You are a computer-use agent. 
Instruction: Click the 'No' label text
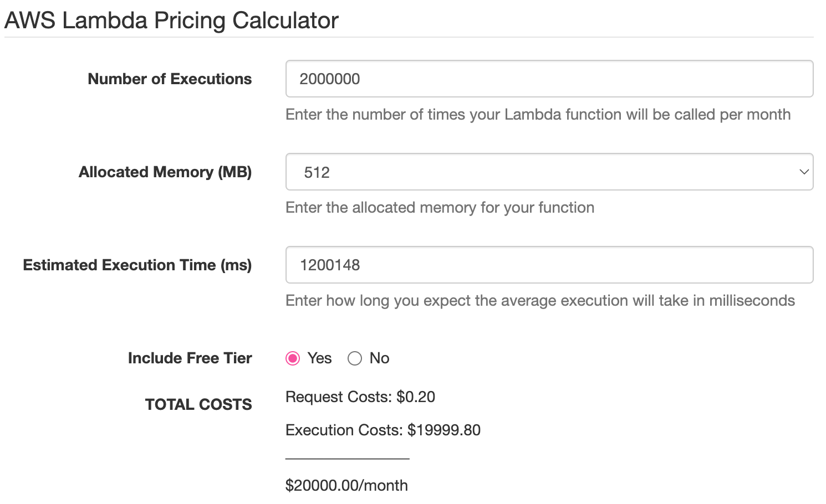tap(380, 358)
